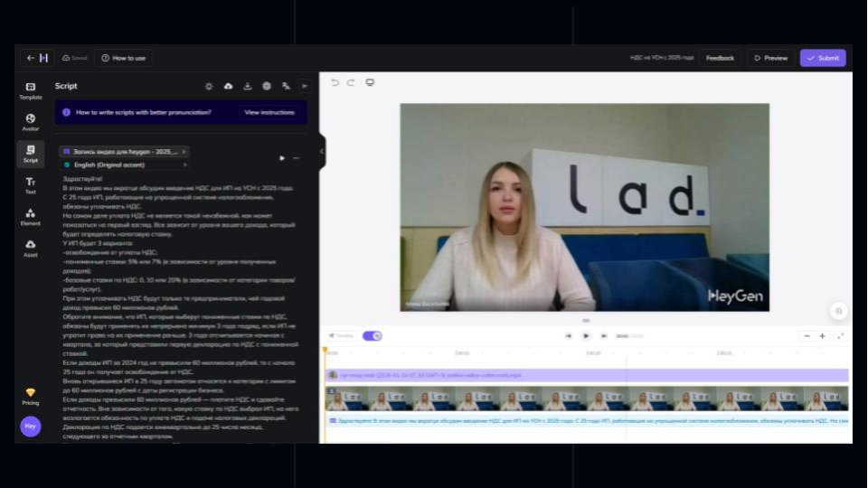Click the zoom-fit icon right of canvas
Viewport: 868px width, 488px height.
(x=839, y=311)
